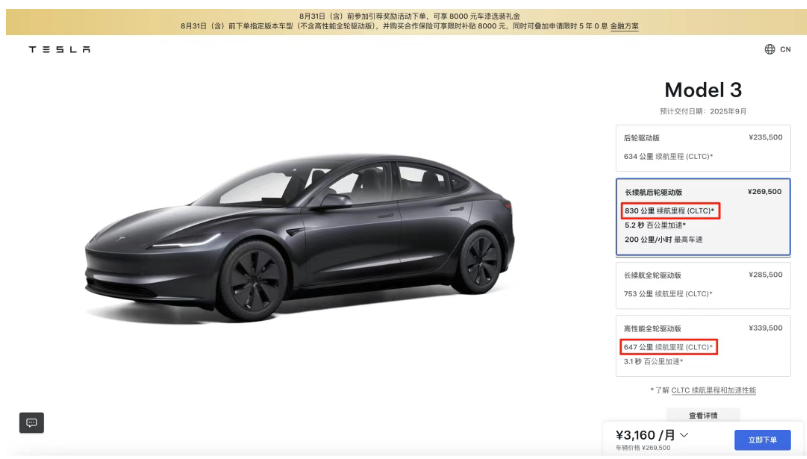The image size is (807, 459).
Task: Click the gold promotional banner
Action: [x=406, y=22]
